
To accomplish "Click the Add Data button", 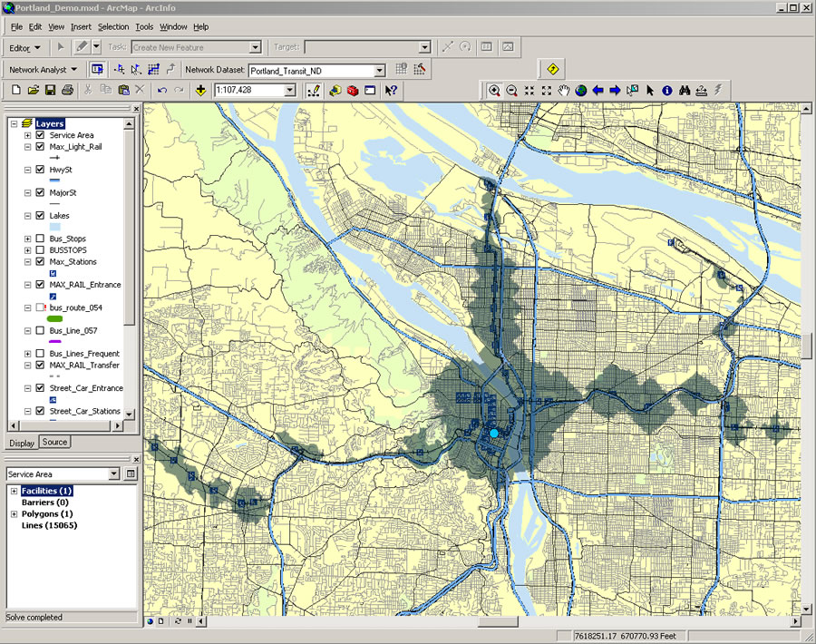I will tap(200, 90).
